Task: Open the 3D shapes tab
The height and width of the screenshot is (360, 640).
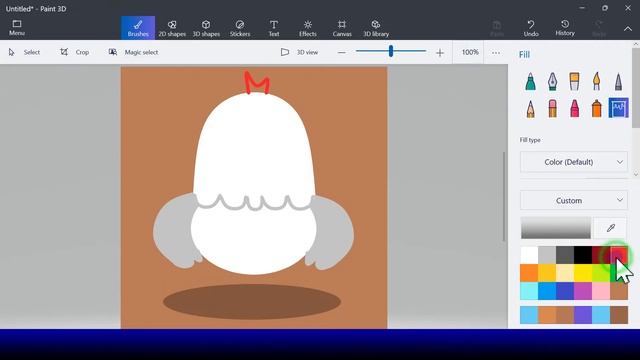Action: pos(206,28)
